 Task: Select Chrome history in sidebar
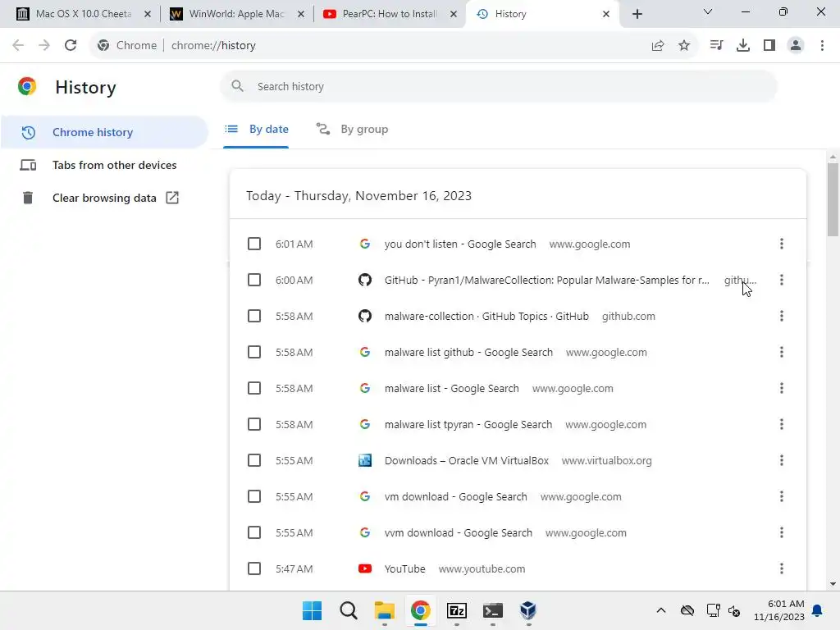click(104, 132)
